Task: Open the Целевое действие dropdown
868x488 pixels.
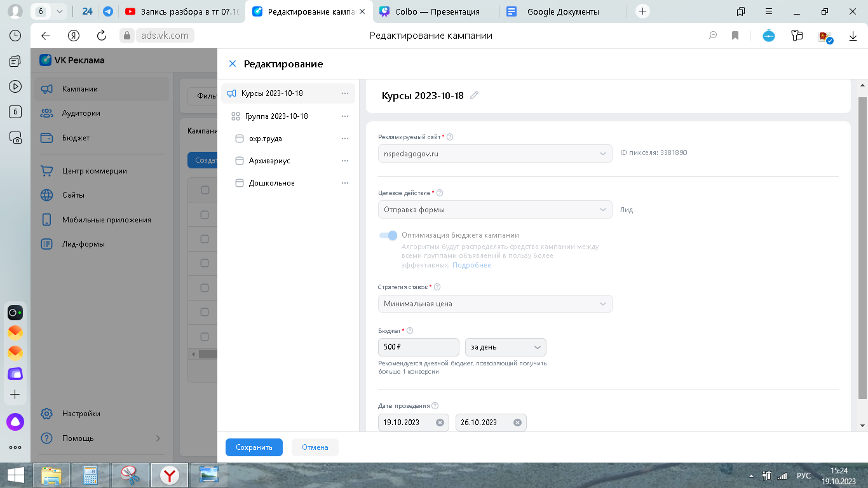Action: [x=494, y=210]
